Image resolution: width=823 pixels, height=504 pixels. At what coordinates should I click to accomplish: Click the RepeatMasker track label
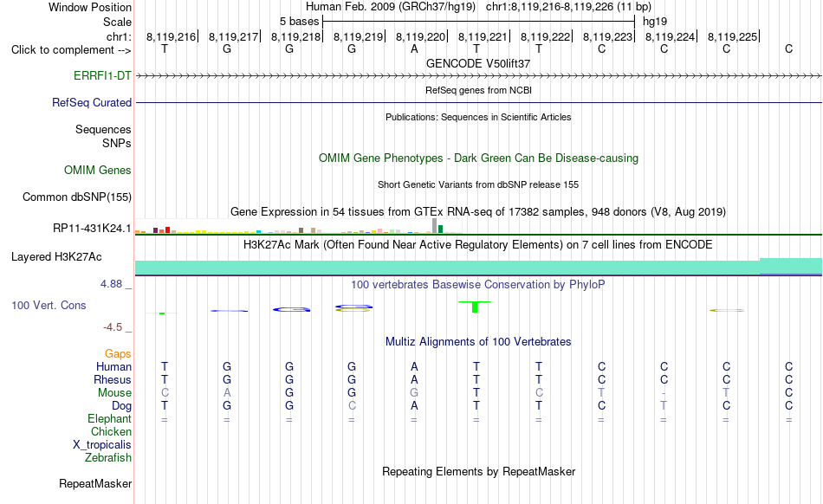click(x=95, y=483)
